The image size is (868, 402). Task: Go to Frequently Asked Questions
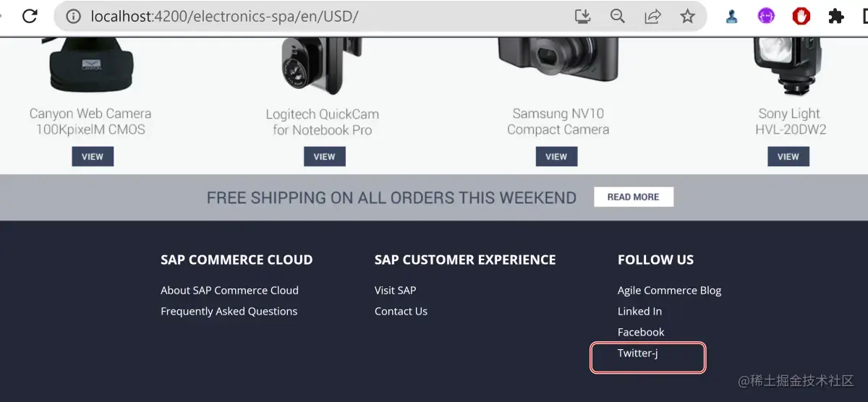point(229,311)
